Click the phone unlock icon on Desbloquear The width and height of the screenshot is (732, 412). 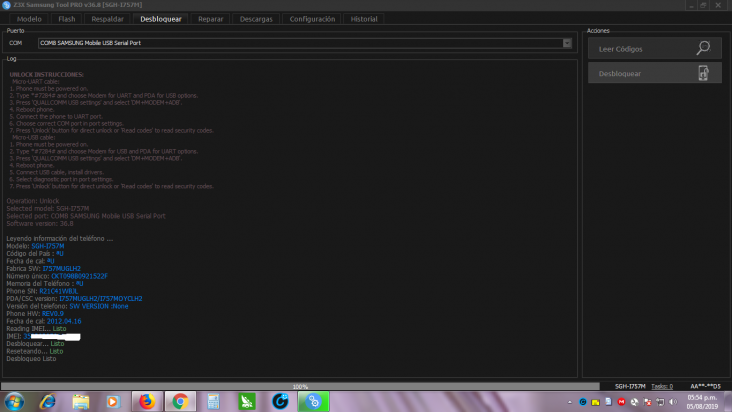[x=704, y=73]
